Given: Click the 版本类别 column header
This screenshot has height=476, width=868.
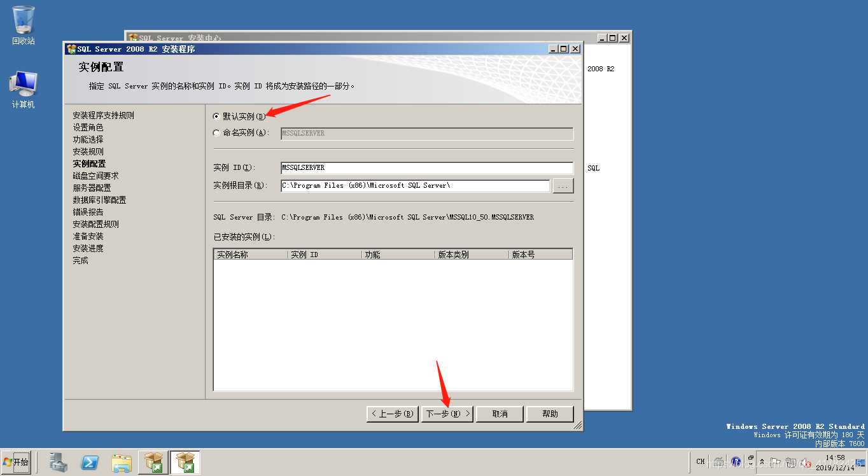Looking at the screenshot, I should (x=472, y=255).
